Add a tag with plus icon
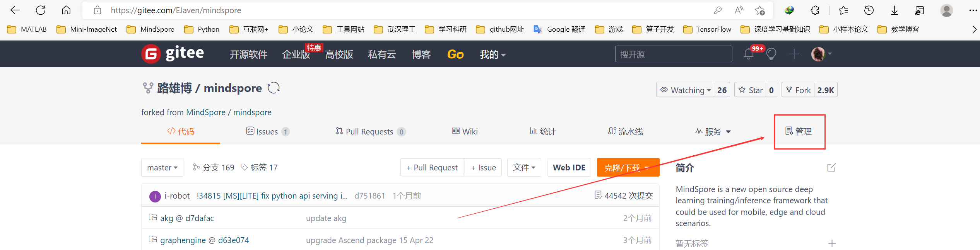The height and width of the screenshot is (250, 980). pyautogui.click(x=832, y=243)
